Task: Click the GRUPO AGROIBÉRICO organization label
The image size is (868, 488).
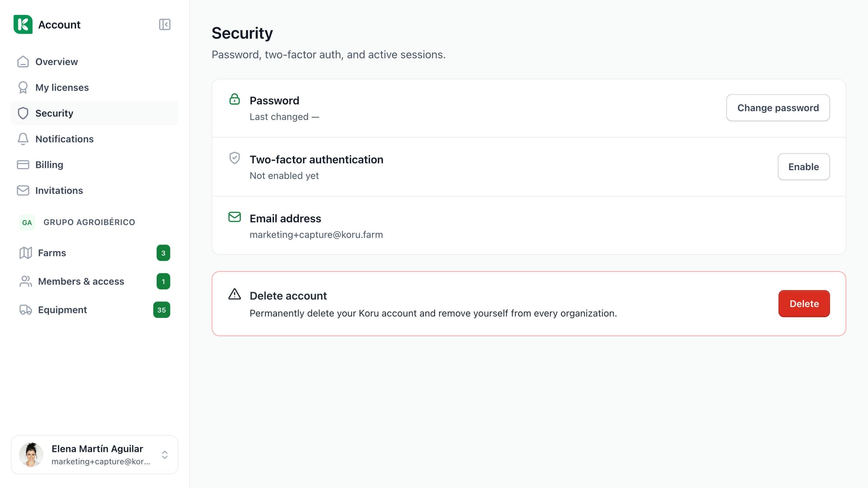Action: (x=89, y=222)
